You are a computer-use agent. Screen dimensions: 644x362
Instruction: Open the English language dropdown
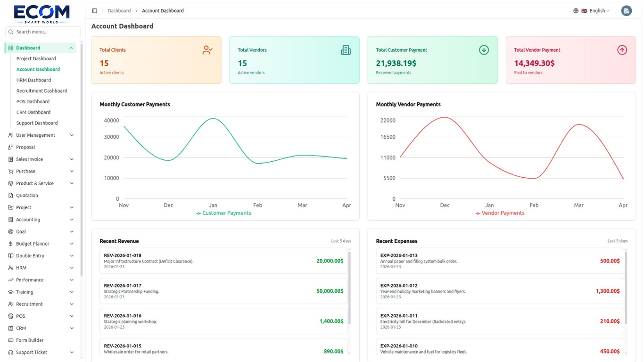[x=592, y=11]
